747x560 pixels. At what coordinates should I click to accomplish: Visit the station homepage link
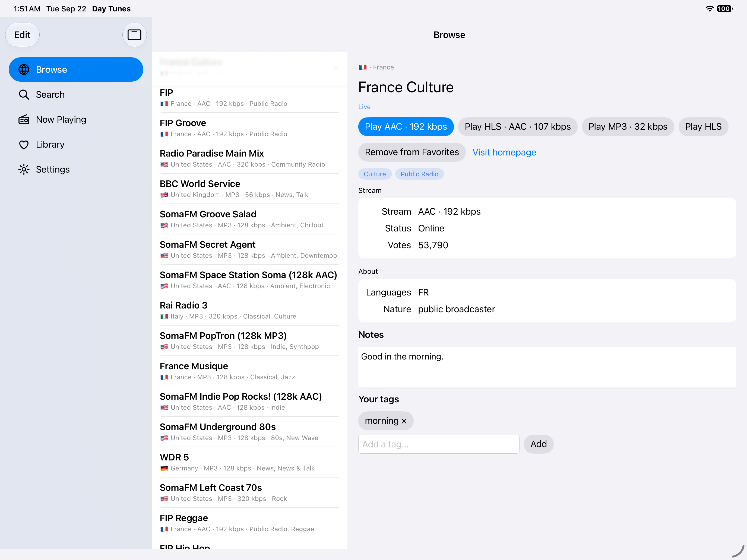pyautogui.click(x=504, y=152)
